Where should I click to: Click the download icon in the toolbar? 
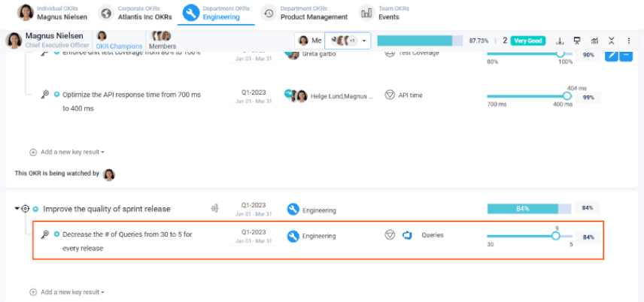tap(560, 41)
